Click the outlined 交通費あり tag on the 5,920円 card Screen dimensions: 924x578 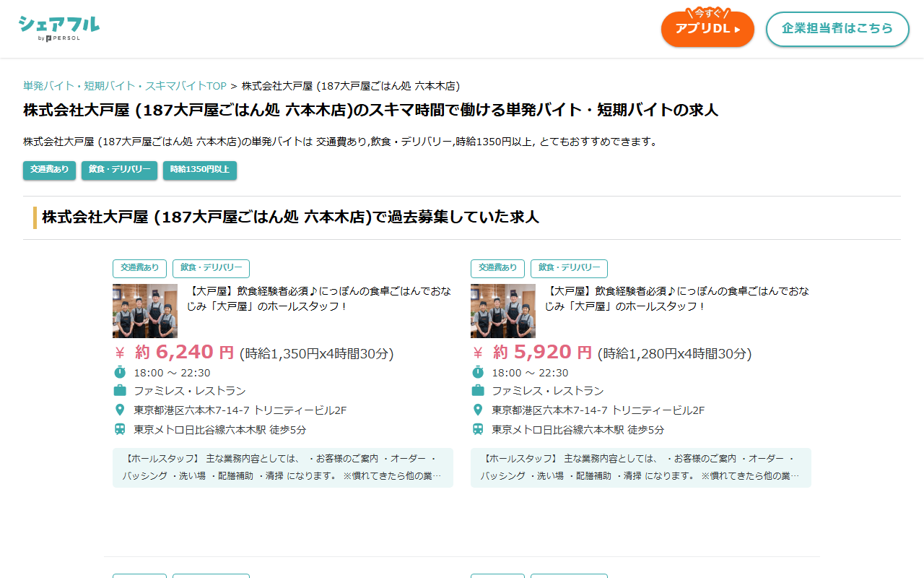tap(497, 268)
